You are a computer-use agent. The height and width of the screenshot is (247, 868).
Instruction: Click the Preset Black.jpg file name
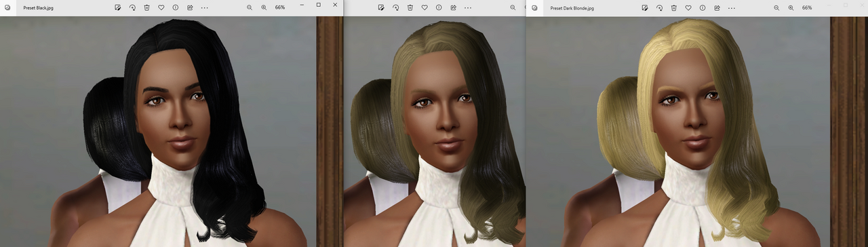[x=39, y=7]
